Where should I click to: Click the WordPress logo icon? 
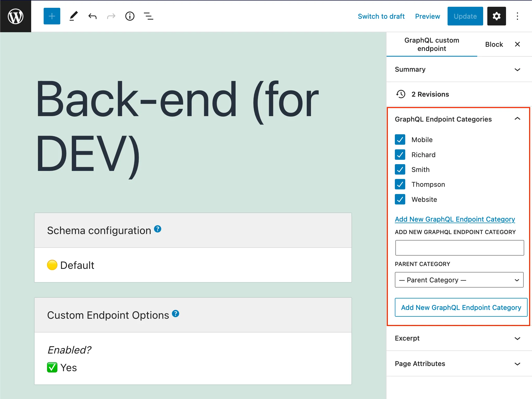(x=15, y=16)
